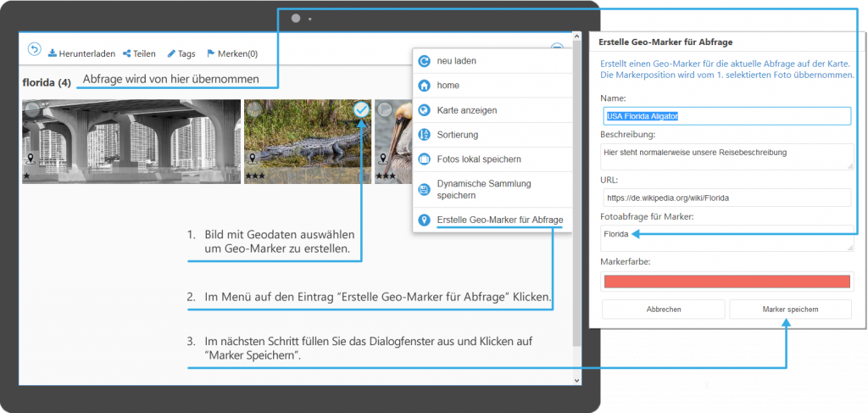Click Merken(0) flag icon
The image size is (868, 413).
pyautogui.click(x=211, y=53)
